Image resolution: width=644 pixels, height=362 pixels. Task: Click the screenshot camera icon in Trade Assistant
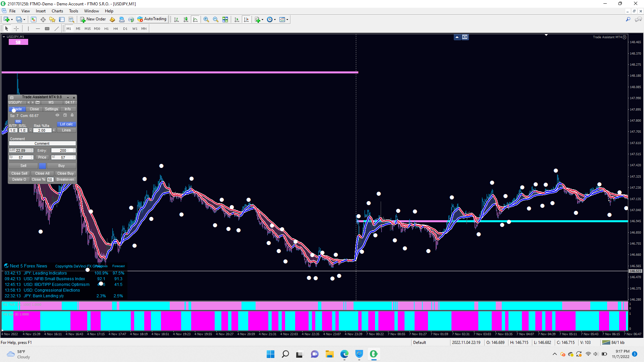(12, 97)
